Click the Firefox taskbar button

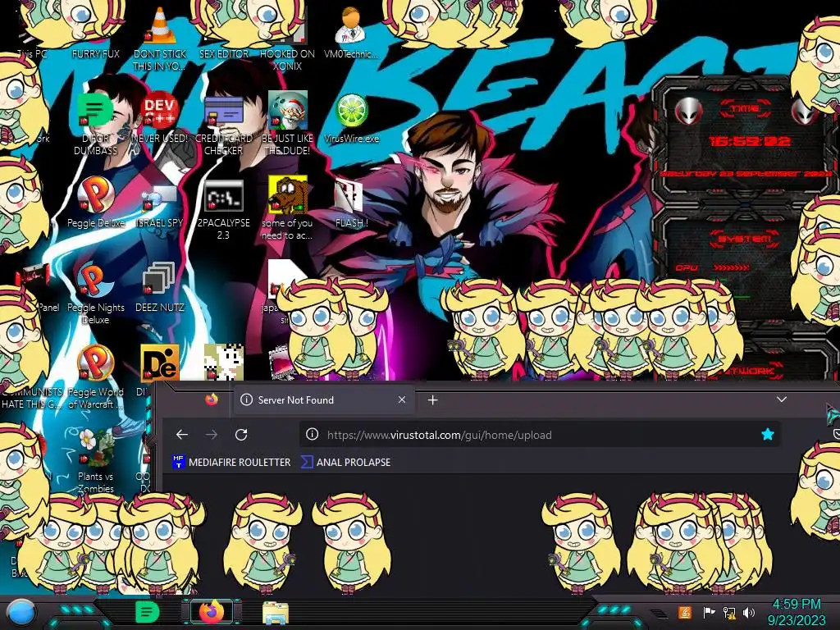[x=212, y=611]
